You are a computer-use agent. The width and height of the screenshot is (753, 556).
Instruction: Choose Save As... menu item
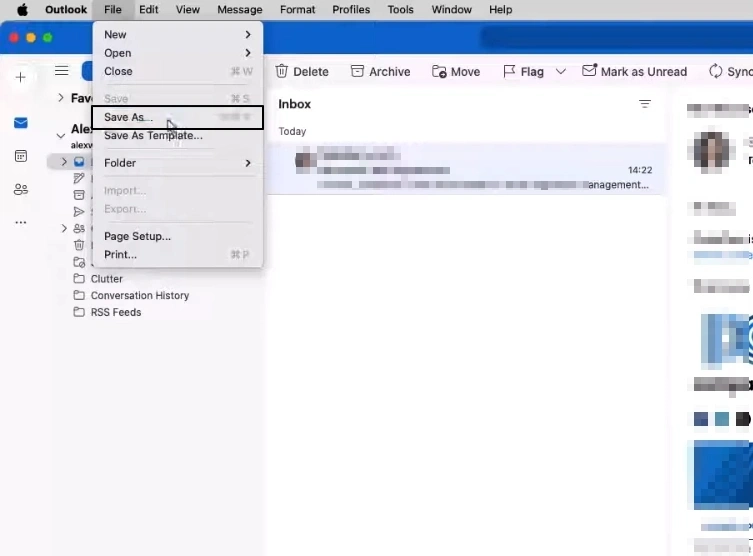(177, 117)
